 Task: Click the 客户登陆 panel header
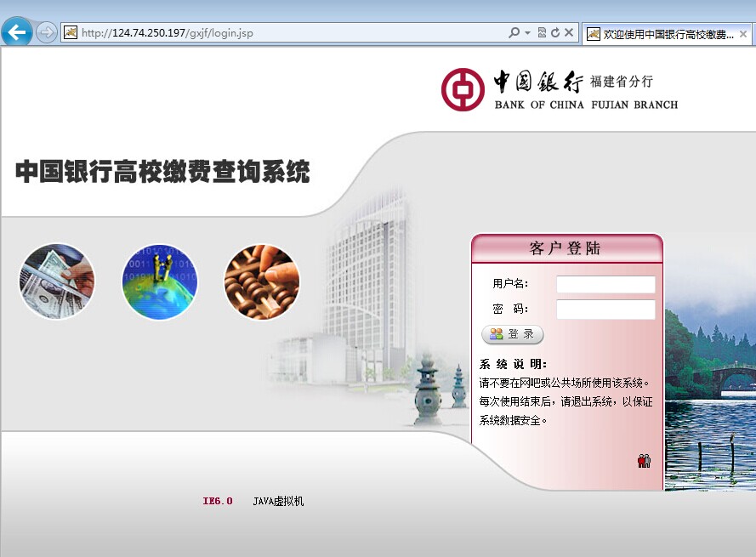(x=567, y=249)
